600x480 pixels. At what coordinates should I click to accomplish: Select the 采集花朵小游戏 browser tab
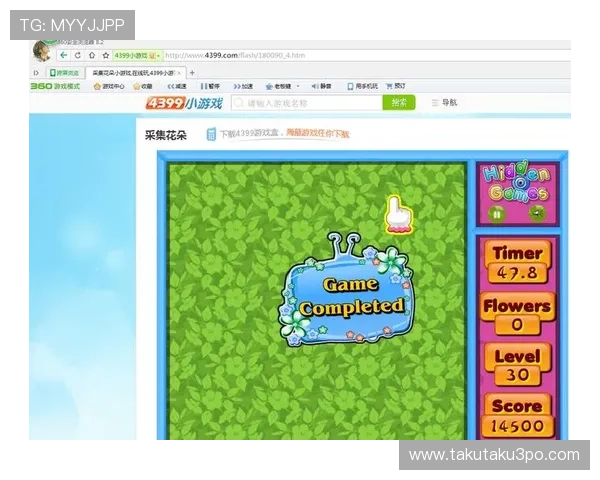(x=134, y=73)
